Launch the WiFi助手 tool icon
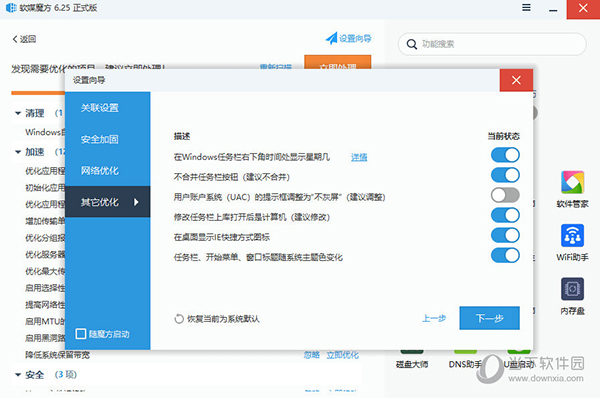This screenshot has width=600, height=398. point(572,235)
